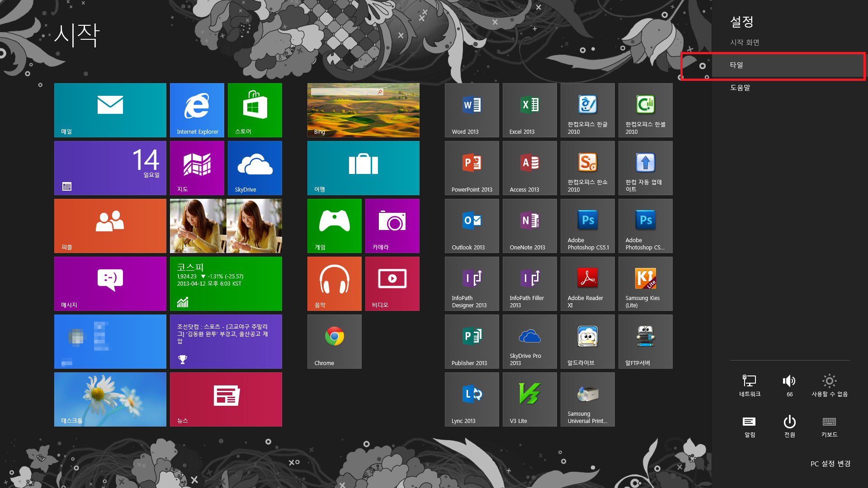Click the PC 설정 변경 link

point(830,464)
